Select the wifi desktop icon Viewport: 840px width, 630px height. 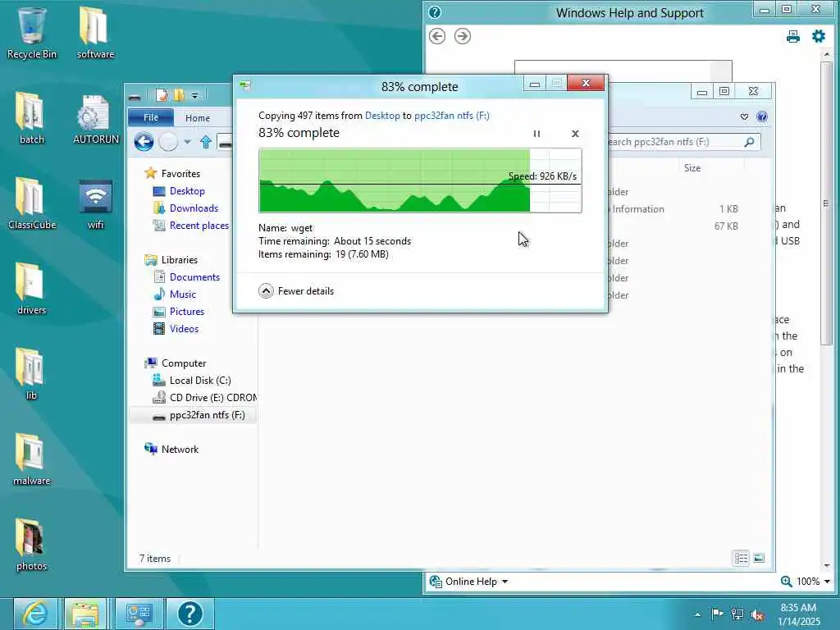click(95, 203)
